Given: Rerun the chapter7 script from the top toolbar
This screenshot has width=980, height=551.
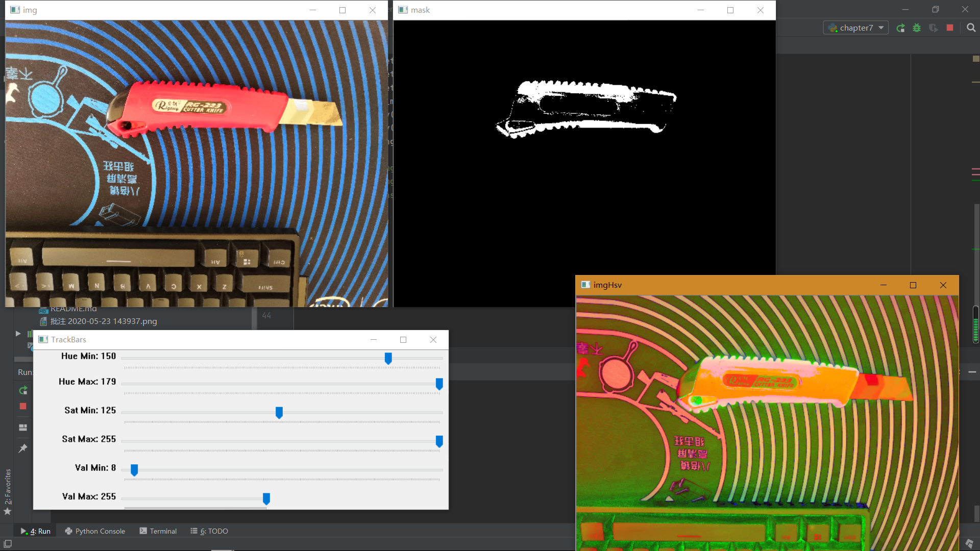Looking at the screenshot, I should [901, 28].
